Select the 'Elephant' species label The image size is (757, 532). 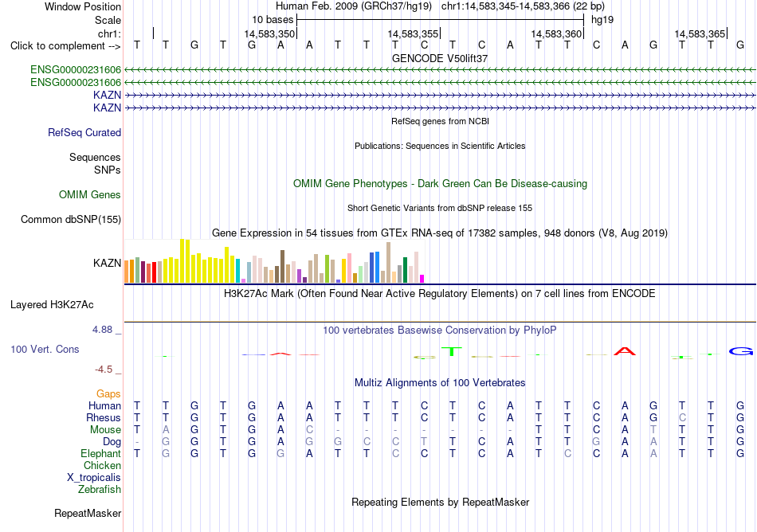(x=101, y=454)
